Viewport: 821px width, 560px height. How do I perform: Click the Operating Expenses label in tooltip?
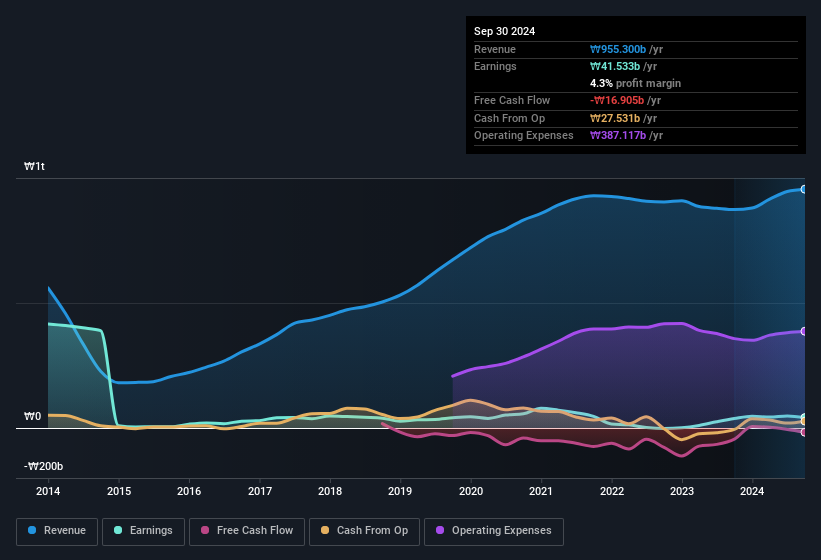(524, 136)
